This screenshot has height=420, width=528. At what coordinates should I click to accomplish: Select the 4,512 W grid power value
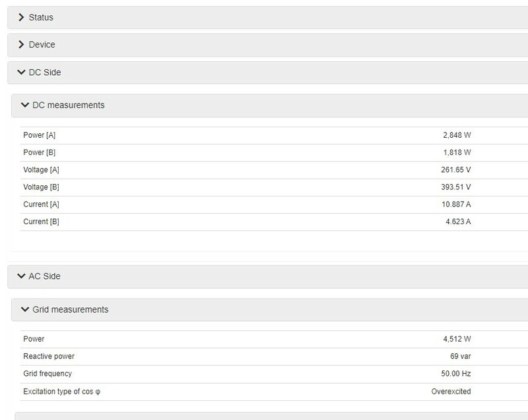click(457, 339)
